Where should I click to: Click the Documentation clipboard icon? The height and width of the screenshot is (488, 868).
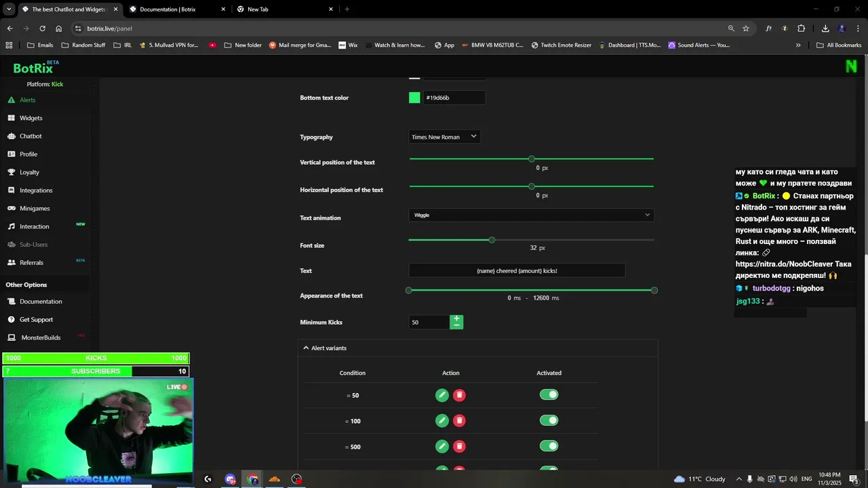12,301
